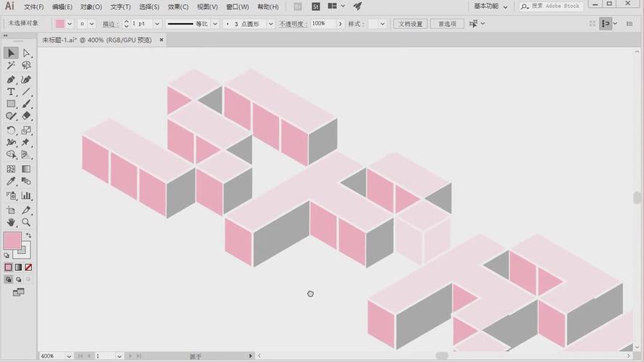Viewport: 644px width, 362px height.
Task: Select the Width/Warp tool
Action: click(11, 143)
